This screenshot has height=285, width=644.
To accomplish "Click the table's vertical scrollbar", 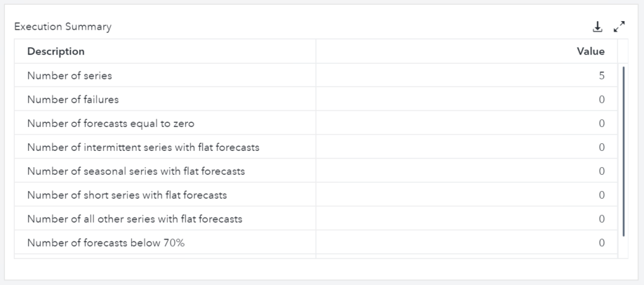I will (x=623, y=151).
